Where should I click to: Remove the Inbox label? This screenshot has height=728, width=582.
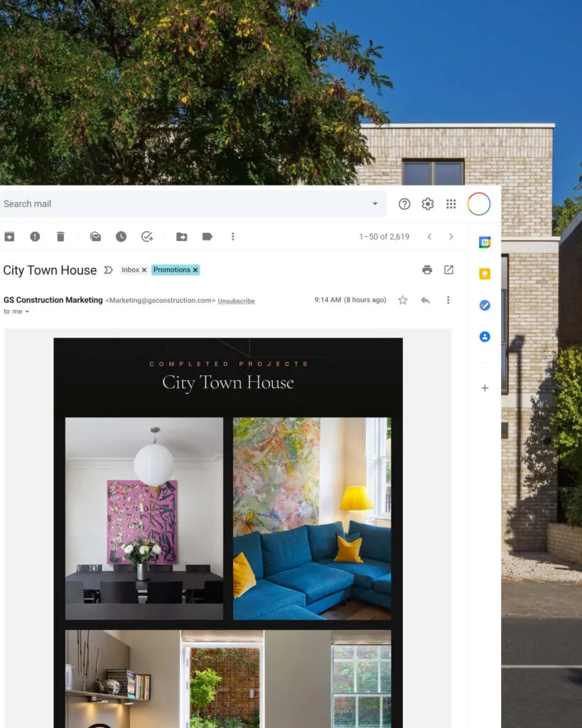point(144,270)
